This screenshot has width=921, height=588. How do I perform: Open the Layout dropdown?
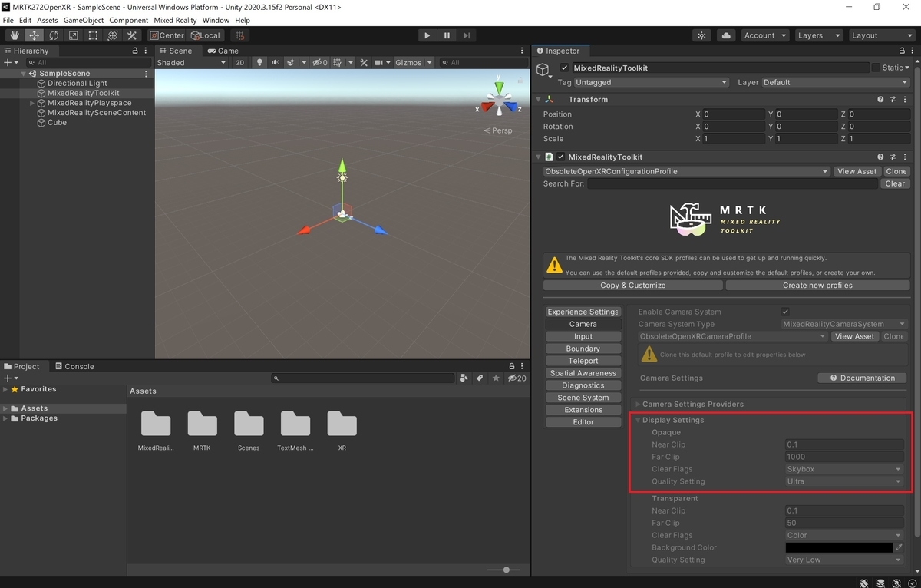click(882, 35)
